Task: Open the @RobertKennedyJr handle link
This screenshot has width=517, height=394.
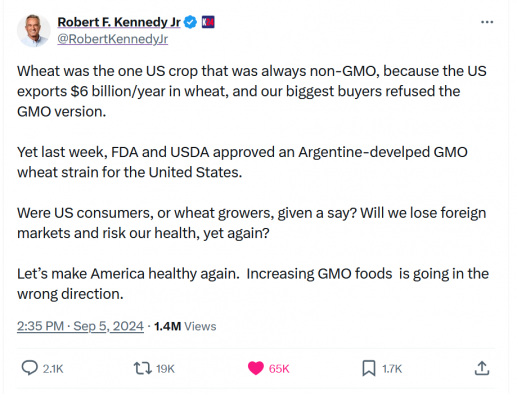Action: tap(113, 39)
